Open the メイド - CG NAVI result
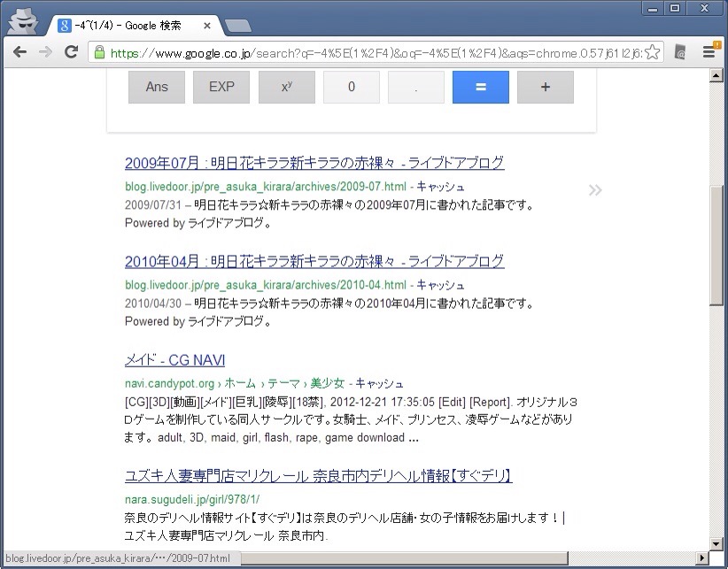Screen dimensions: 728x569 (x=175, y=360)
